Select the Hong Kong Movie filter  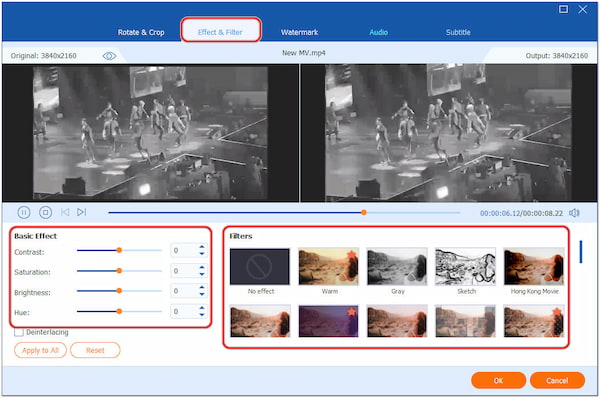[534, 267]
